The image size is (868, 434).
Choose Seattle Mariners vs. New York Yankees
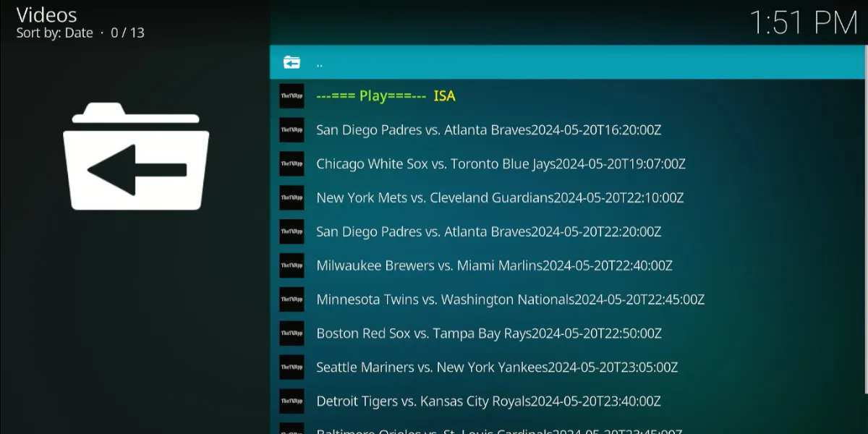point(497,367)
